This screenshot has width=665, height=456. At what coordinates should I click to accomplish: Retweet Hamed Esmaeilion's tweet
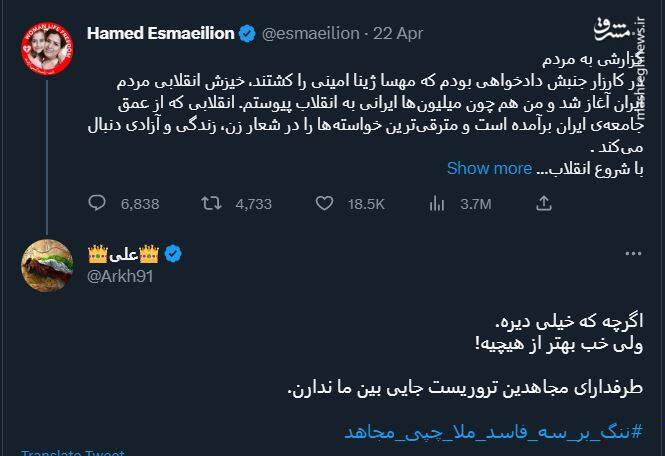[x=210, y=203]
